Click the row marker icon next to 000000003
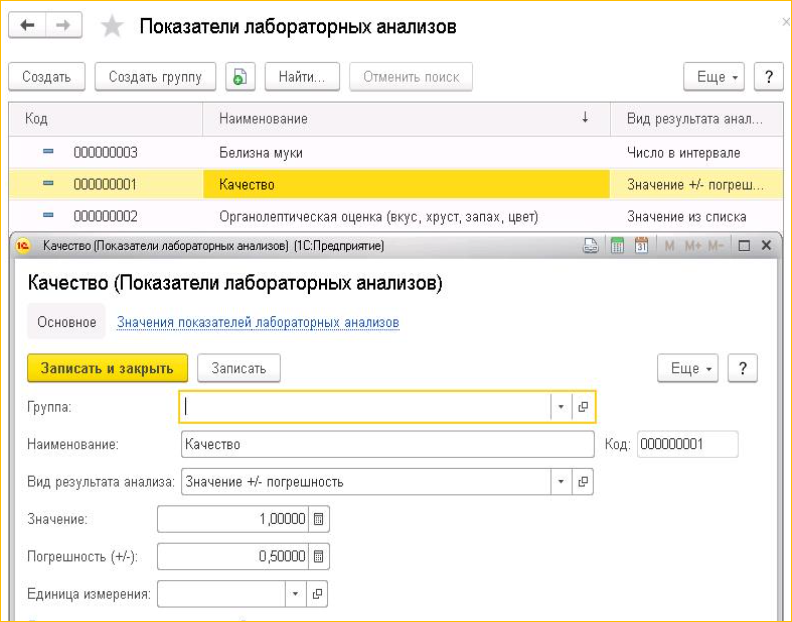792x622 pixels. coord(48,152)
